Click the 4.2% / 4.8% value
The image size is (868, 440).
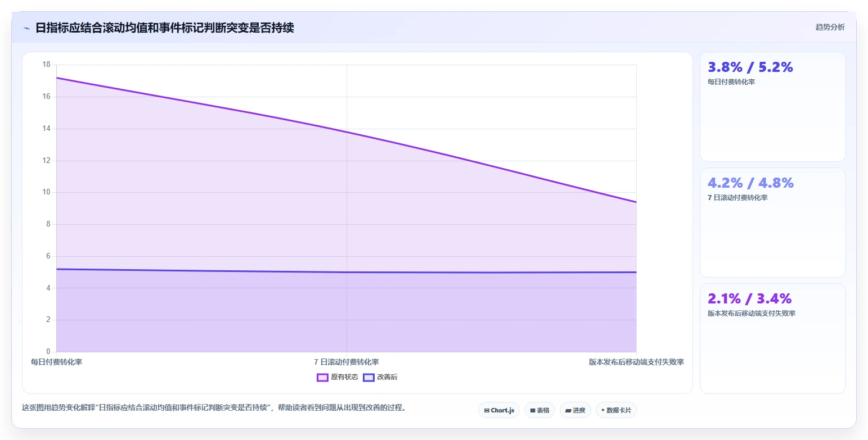750,183
